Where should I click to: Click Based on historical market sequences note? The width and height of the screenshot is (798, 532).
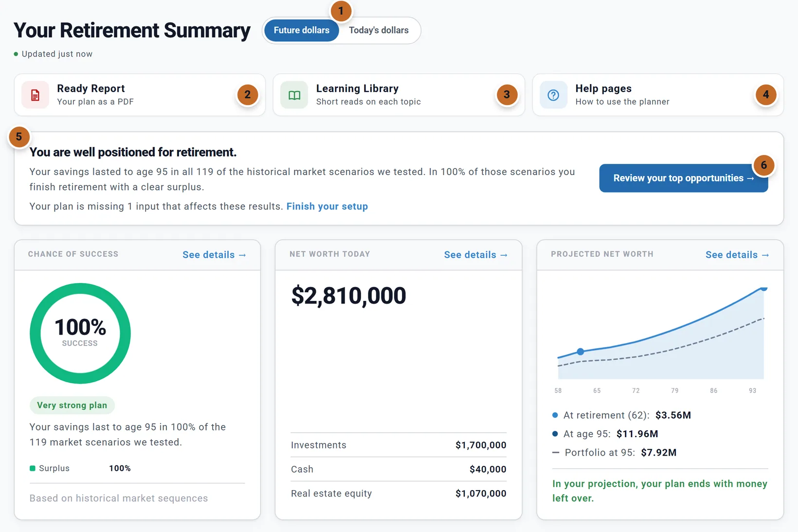click(119, 498)
